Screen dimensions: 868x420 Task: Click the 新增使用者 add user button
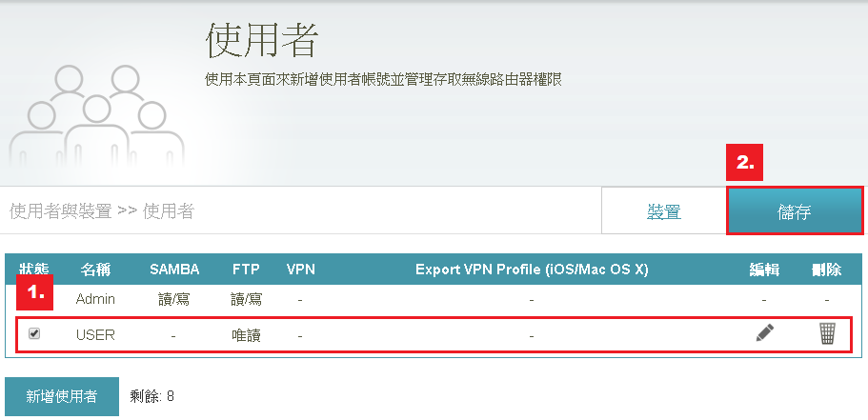click(x=62, y=396)
